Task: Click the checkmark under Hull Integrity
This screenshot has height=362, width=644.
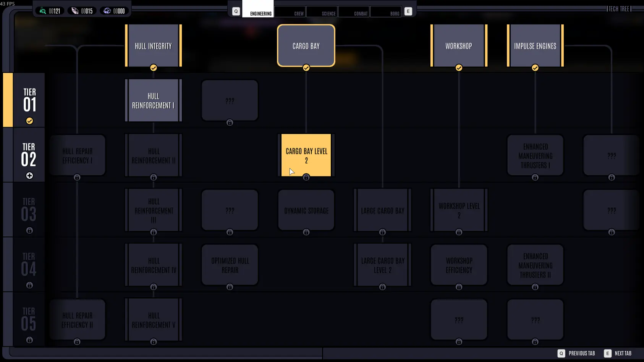Action: pyautogui.click(x=154, y=68)
